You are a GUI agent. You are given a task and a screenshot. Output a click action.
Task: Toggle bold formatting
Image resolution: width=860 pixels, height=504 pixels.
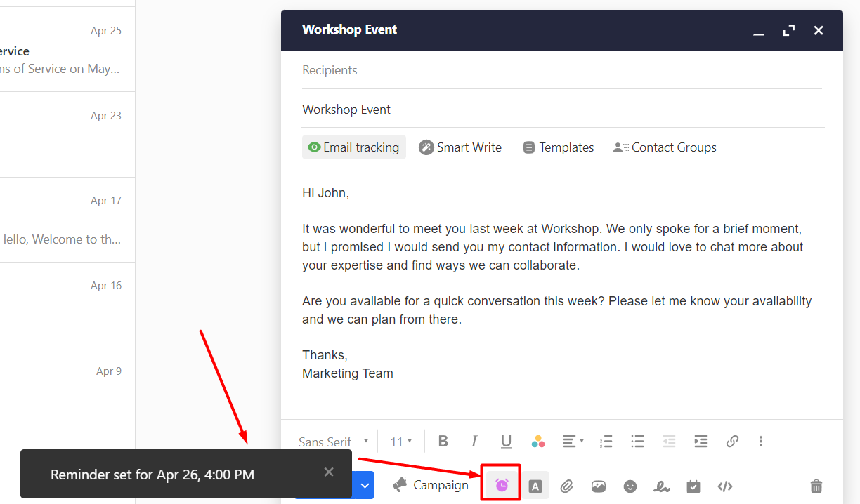click(x=443, y=442)
